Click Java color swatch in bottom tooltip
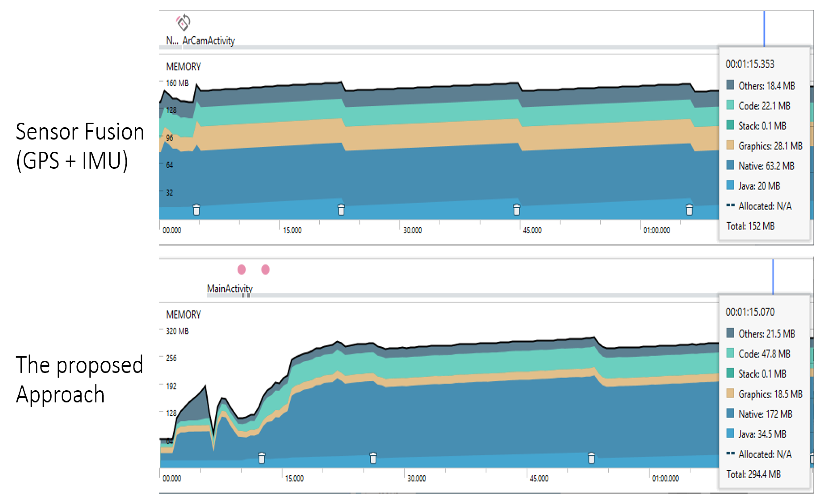The width and height of the screenshot is (822, 504). (730, 433)
